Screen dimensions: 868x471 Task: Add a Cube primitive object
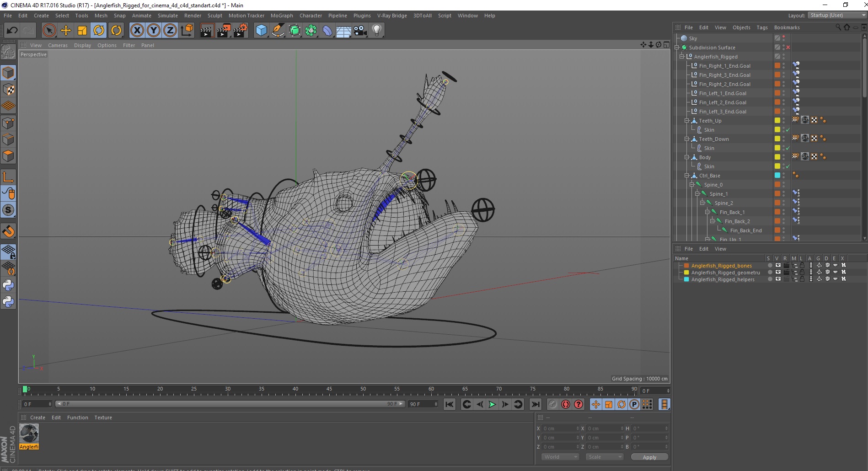(261, 31)
